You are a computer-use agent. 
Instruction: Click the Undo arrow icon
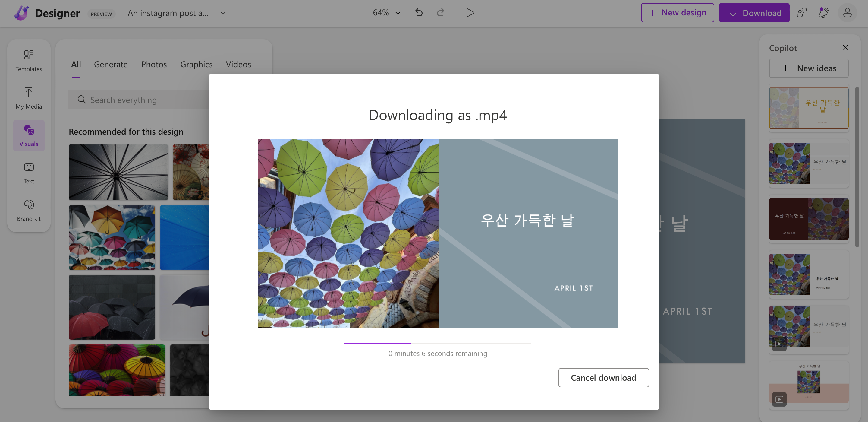pos(419,13)
